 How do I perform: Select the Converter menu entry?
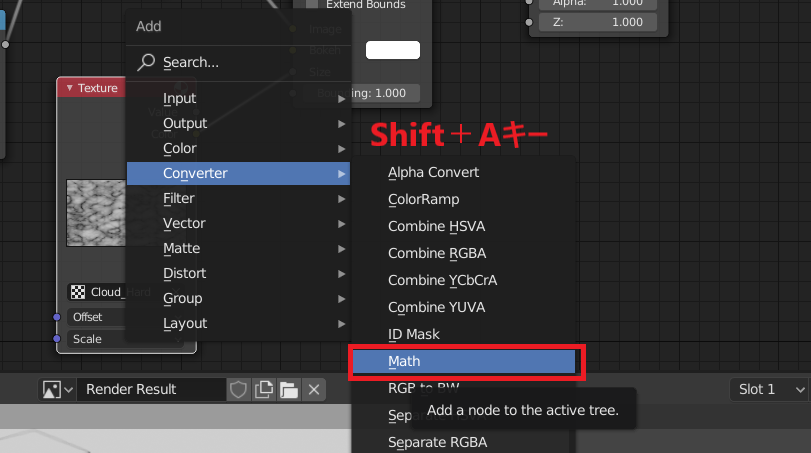click(x=238, y=173)
